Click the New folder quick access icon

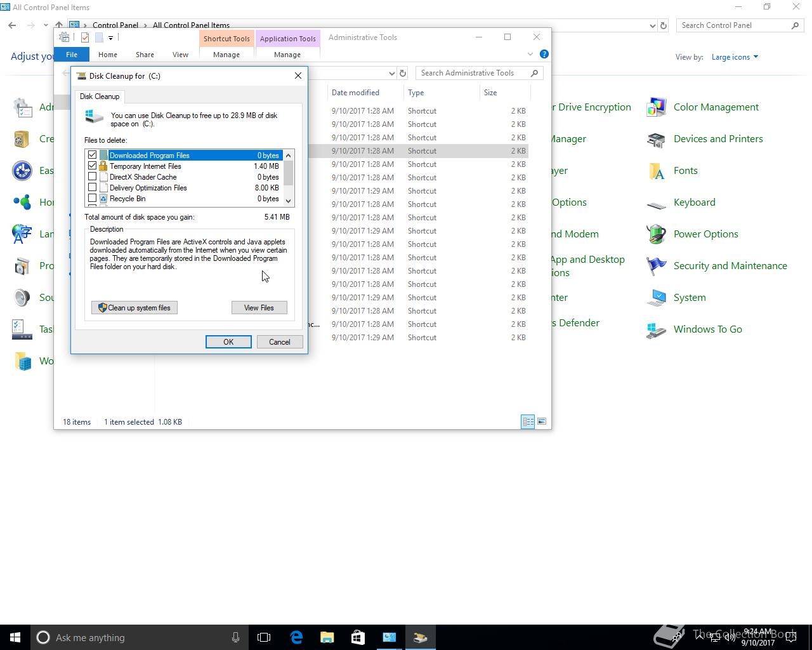(99, 37)
